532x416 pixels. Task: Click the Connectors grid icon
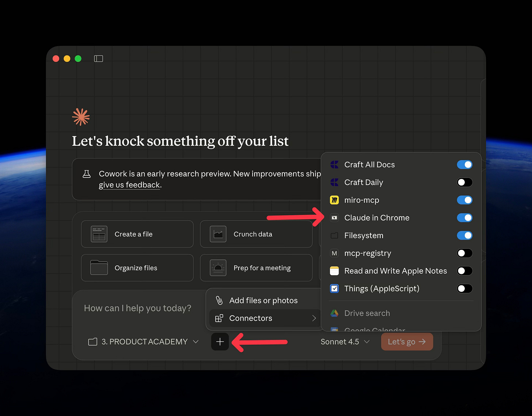(x=219, y=318)
